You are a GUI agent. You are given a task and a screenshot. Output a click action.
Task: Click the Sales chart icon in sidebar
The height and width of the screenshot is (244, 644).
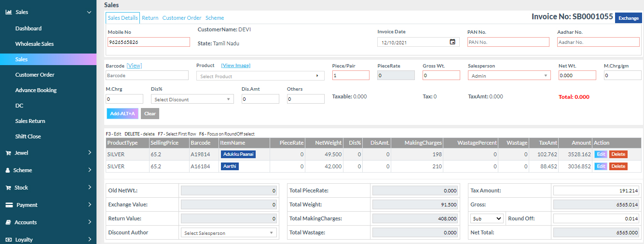coord(8,12)
